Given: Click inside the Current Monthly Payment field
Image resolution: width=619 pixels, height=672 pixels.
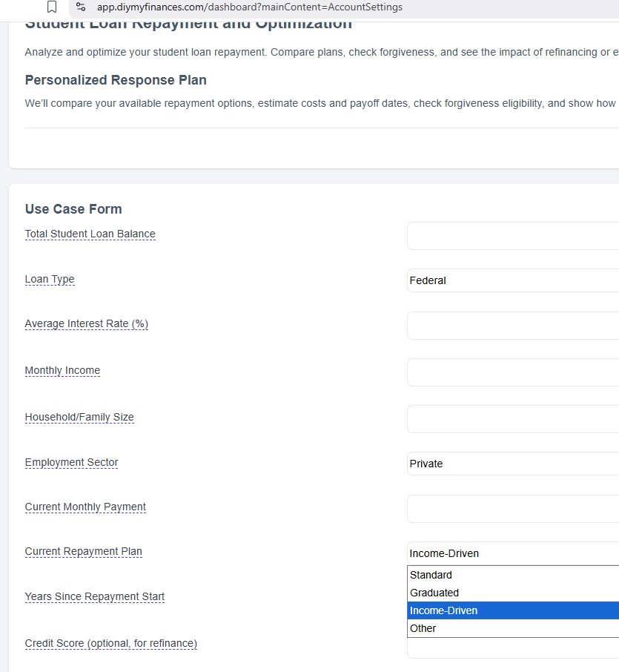Looking at the screenshot, I should click(512, 508).
